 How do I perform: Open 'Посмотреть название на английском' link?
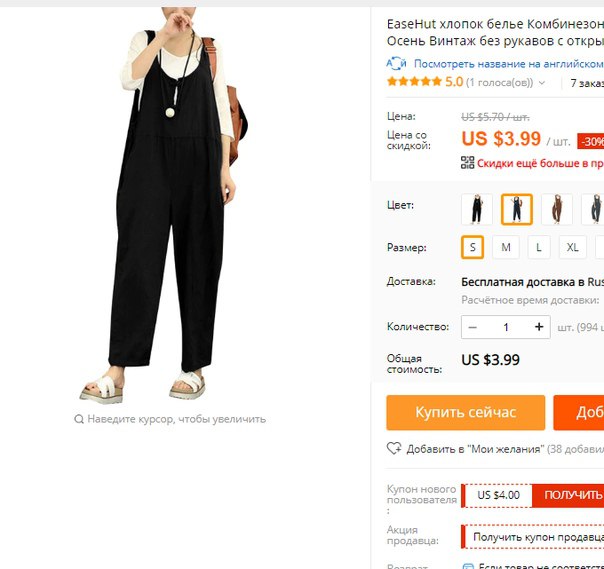(508, 64)
